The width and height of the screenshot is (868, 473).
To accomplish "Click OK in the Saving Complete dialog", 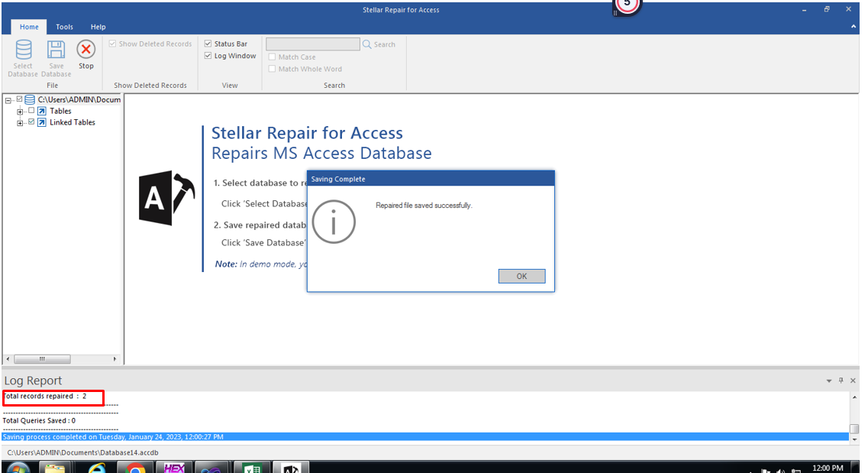I will (x=521, y=276).
